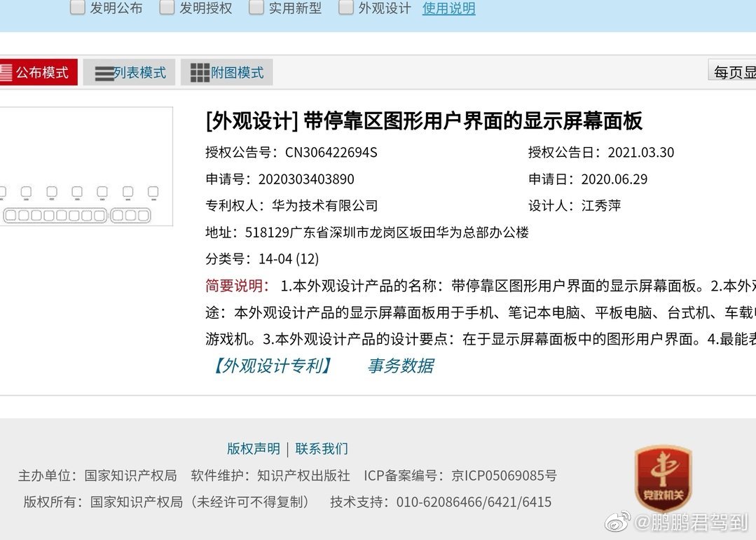Open the 使用说明 link
Image resolution: width=756 pixels, height=540 pixels.
tap(449, 8)
